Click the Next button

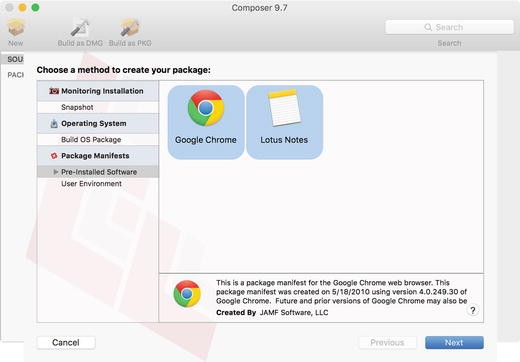(454, 342)
